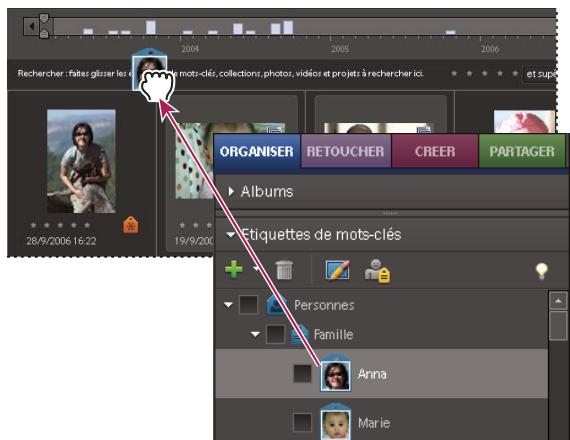Click the 2005 timeline year label
The height and width of the screenshot is (440, 570).
pyautogui.click(x=340, y=49)
